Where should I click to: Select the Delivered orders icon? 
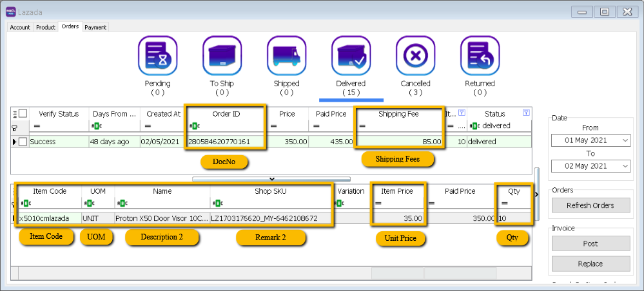[x=351, y=55]
